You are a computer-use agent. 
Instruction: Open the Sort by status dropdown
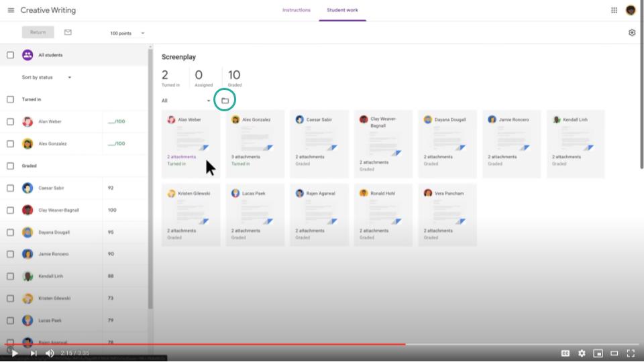[x=47, y=78]
